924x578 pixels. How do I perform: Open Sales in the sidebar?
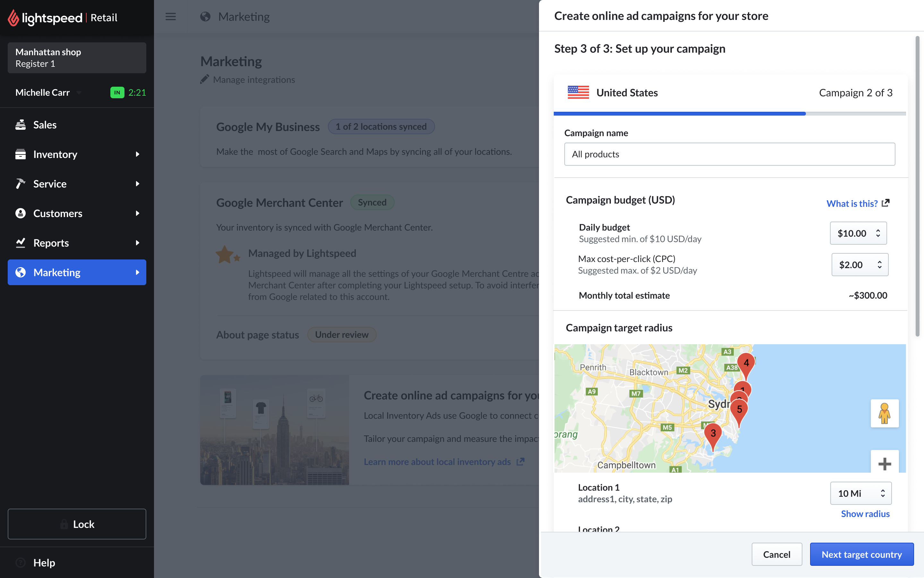click(x=77, y=125)
